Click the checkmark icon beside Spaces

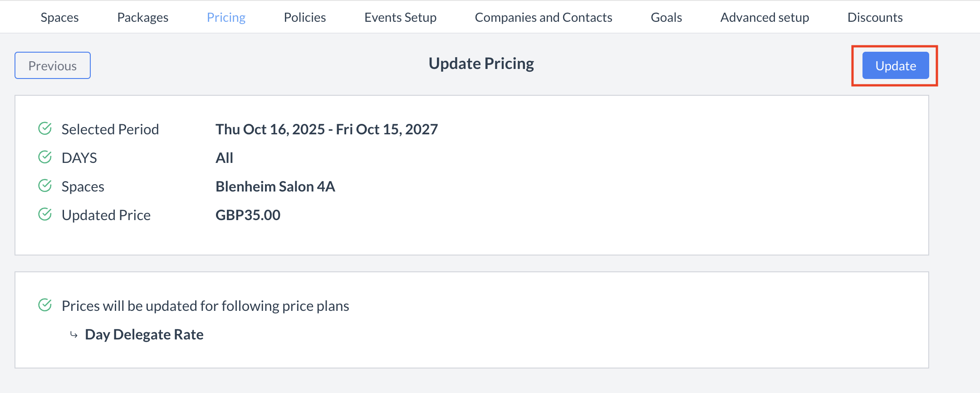click(x=44, y=186)
